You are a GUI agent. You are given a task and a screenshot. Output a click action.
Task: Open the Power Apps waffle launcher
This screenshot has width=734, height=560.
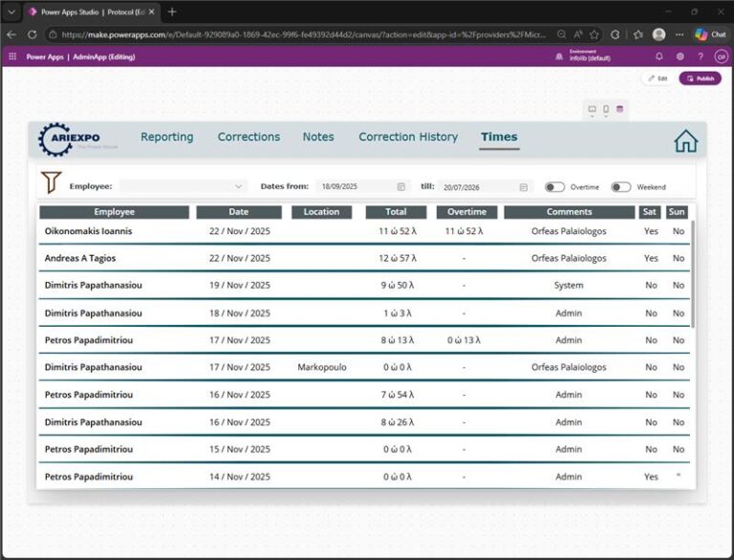[12, 56]
